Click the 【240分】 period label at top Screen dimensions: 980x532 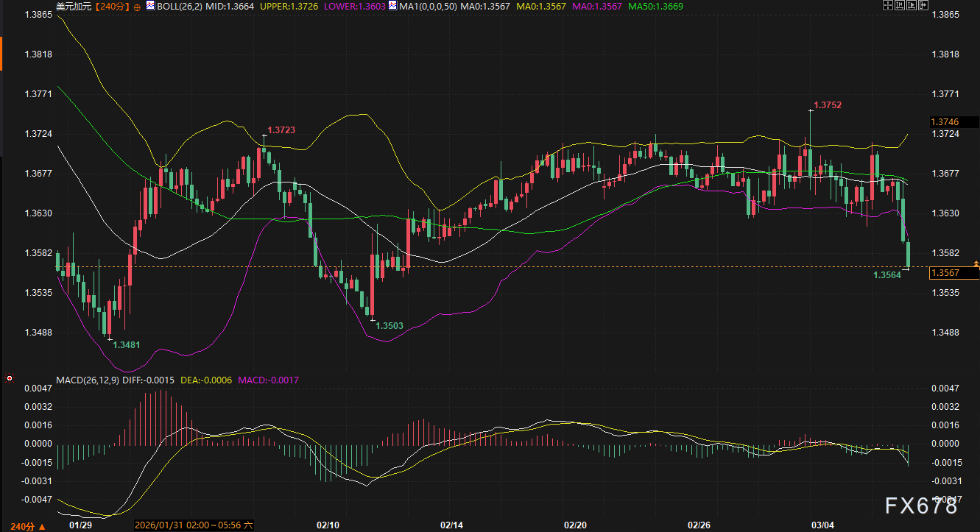click(112, 6)
